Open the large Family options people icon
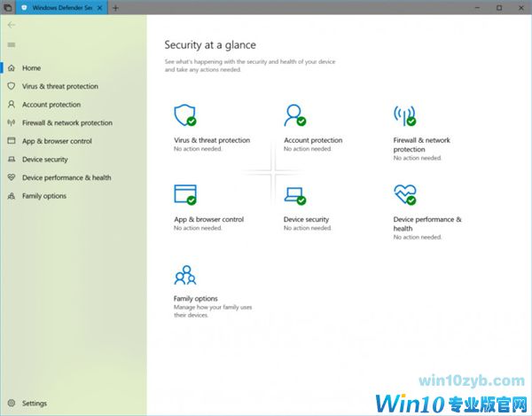The height and width of the screenshot is (416, 532). (185, 275)
